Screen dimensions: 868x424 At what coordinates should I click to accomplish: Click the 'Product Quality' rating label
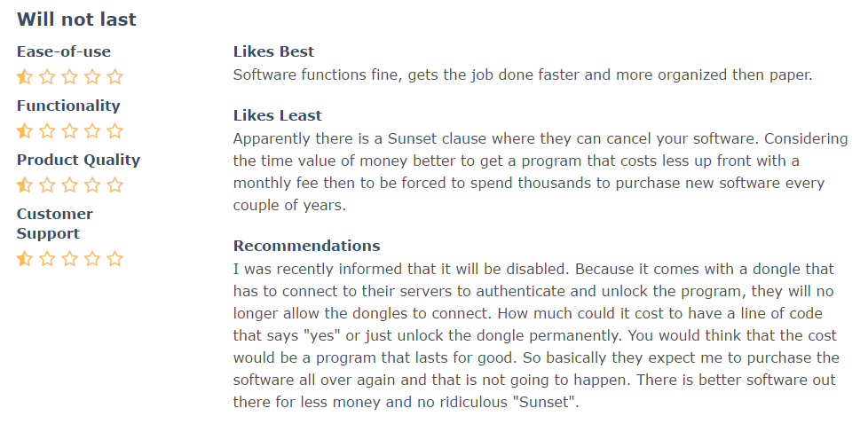78,160
